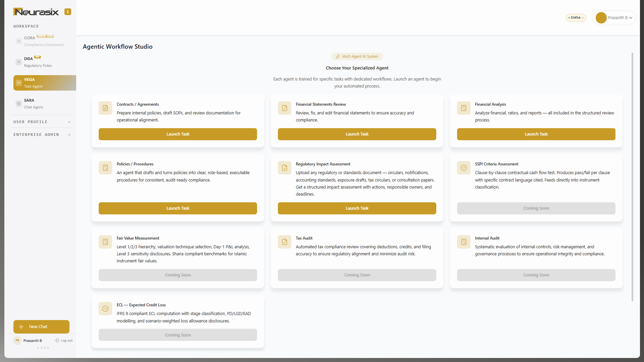
Task: Click the plus icon in New Chat
Action: coord(21,327)
